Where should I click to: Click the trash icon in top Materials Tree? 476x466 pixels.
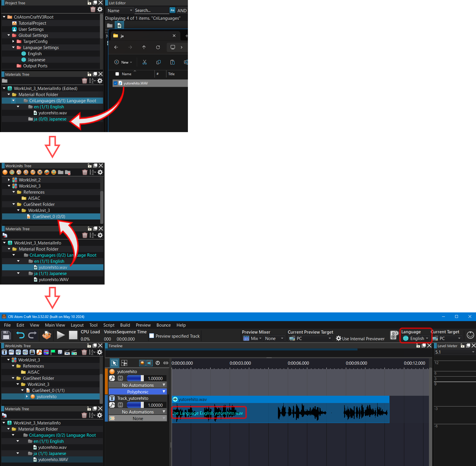pos(85,81)
